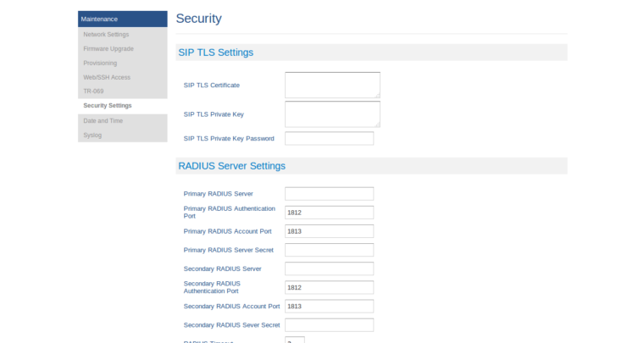Focus the SIP TLS Private Key text area
Viewport: 644px width, 343px height.
[332, 113]
